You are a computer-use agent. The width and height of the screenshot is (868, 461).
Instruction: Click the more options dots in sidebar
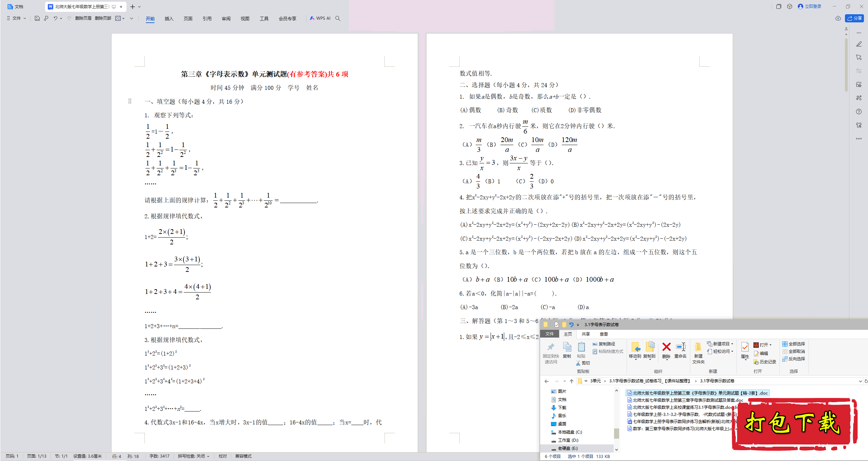coord(859,139)
